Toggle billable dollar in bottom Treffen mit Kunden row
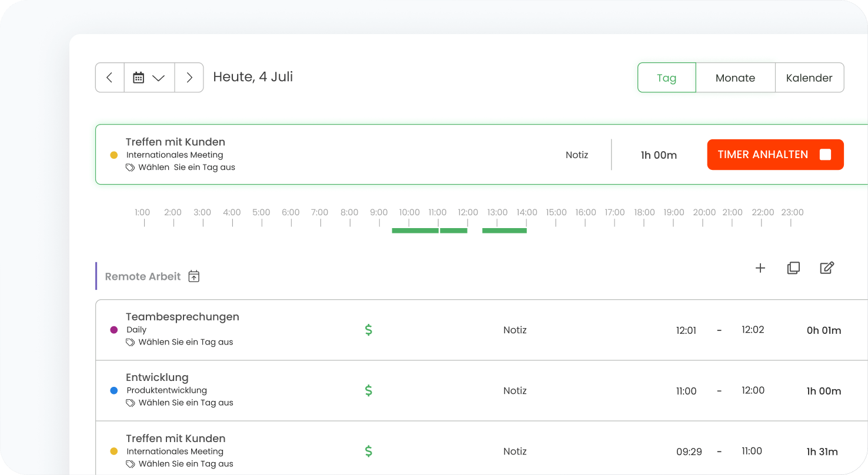This screenshot has height=475, width=868. (369, 451)
